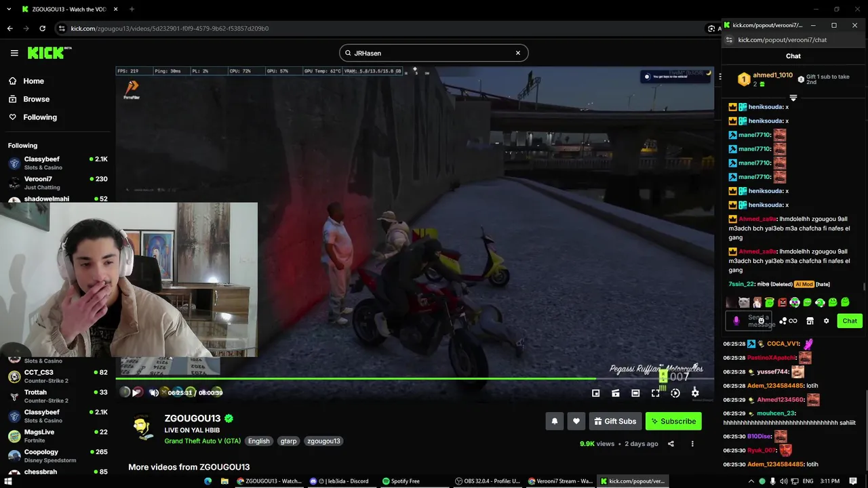Open Classybeef channel with 2.1K viewers under Following
The height and width of the screenshot is (488, 868).
tap(58, 163)
